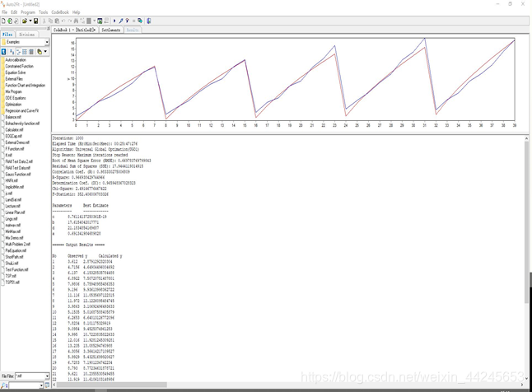The width and height of the screenshot is (532, 392).
Task: Open the ODE Equations folder
Action: tap(16, 98)
